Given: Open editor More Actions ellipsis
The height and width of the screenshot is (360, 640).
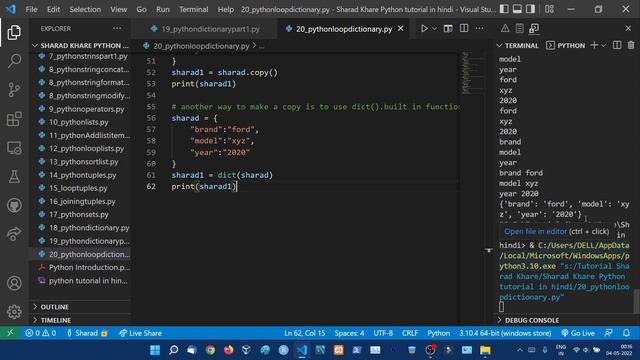Looking at the screenshot, I should [x=479, y=29].
